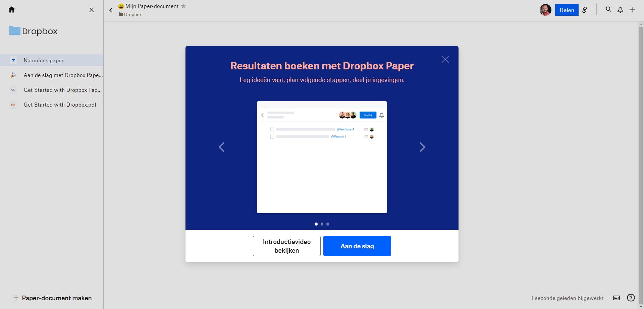Show keyboard shortcuts via the keyboard icon
Image resolution: width=644 pixels, height=309 pixels.
coord(616,298)
